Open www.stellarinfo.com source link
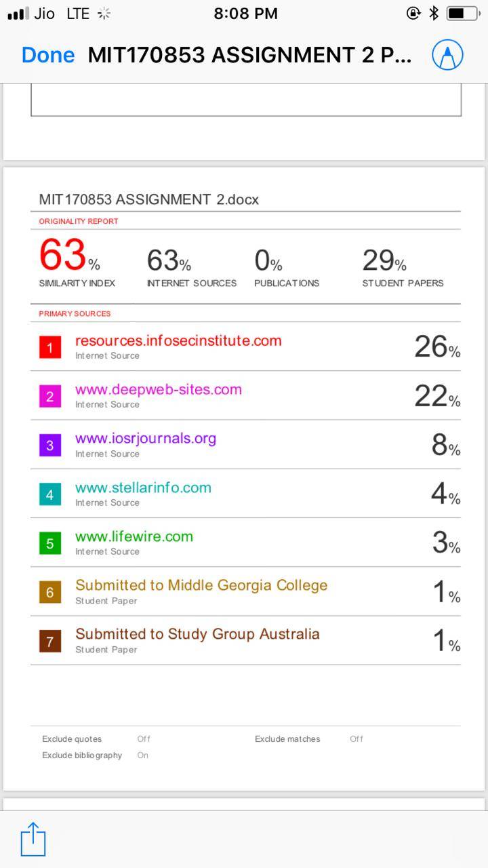Image resolution: width=488 pixels, height=868 pixels. coord(143,488)
